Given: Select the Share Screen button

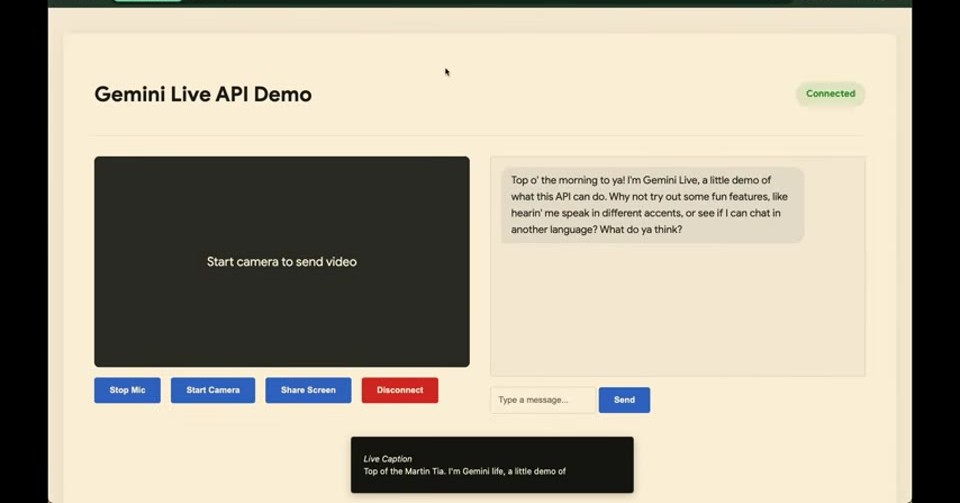Looking at the screenshot, I should point(308,390).
